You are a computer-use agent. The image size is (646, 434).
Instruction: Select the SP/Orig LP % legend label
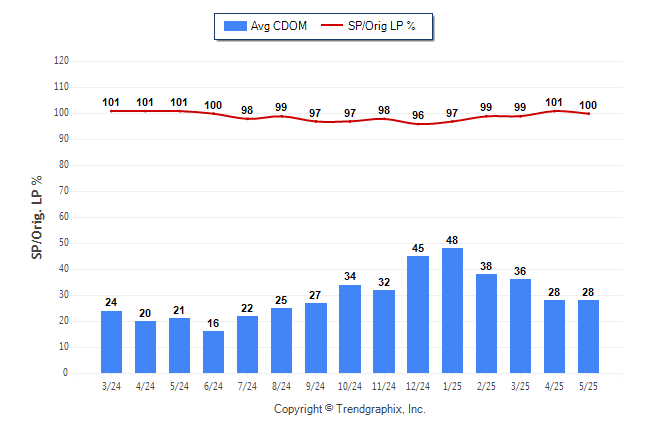click(382, 26)
